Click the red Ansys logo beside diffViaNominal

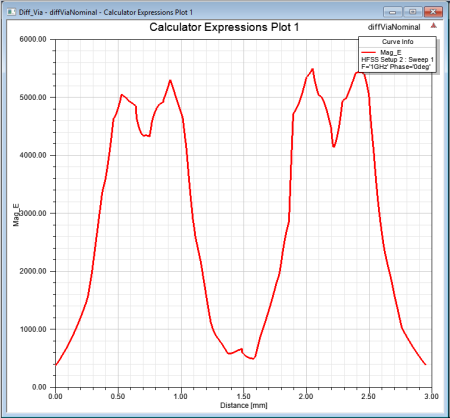point(433,26)
